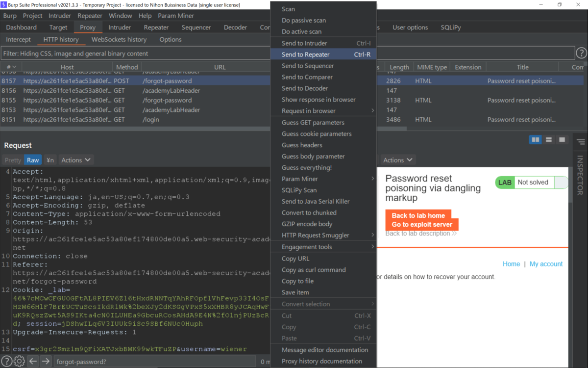Choose Do active scan
Image resolution: width=588 pixels, height=368 pixels.
coord(323,32)
